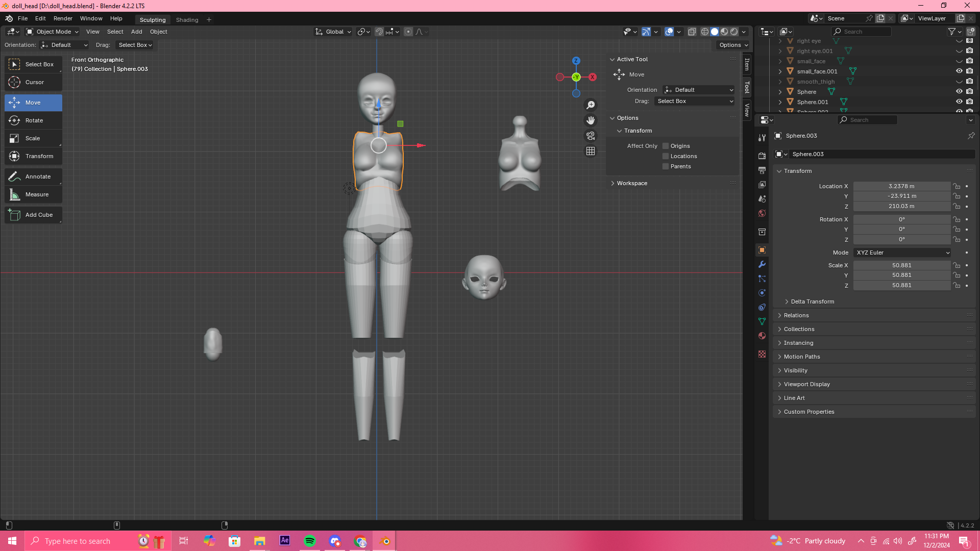Select the Rotate tool

click(34, 120)
